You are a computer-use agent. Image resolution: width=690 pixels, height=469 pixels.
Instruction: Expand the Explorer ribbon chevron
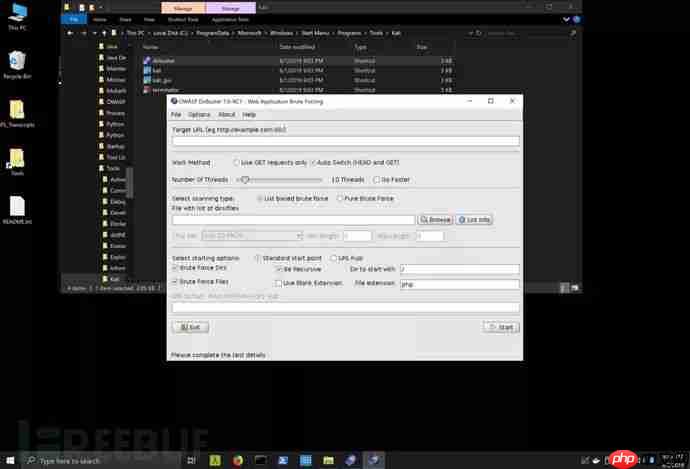click(566, 19)
